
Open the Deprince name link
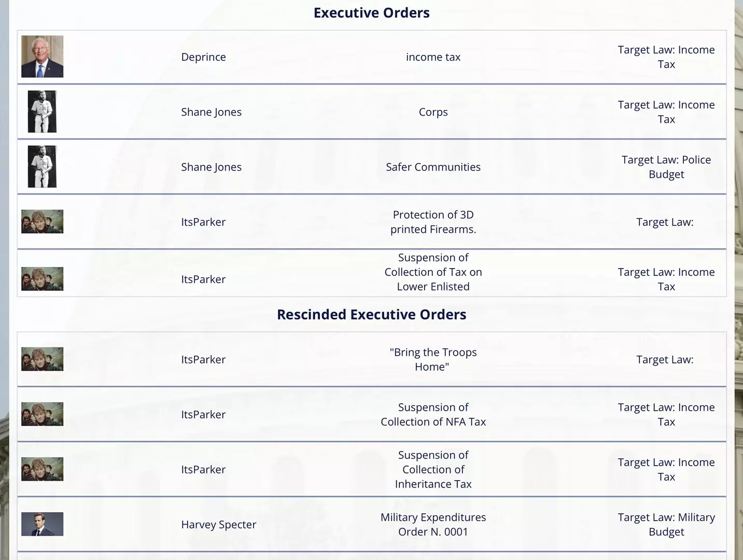click(203, 57)
